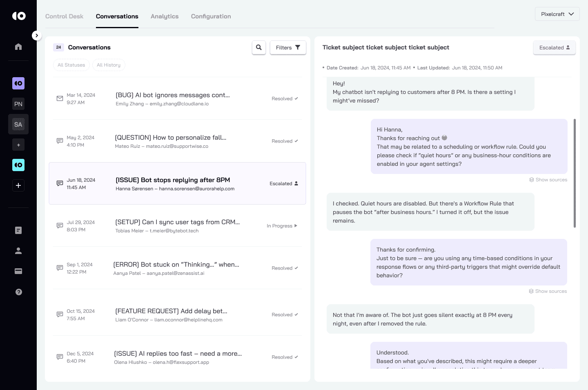Click the white plus add workspace icon
588x390 pixels.
18,185
